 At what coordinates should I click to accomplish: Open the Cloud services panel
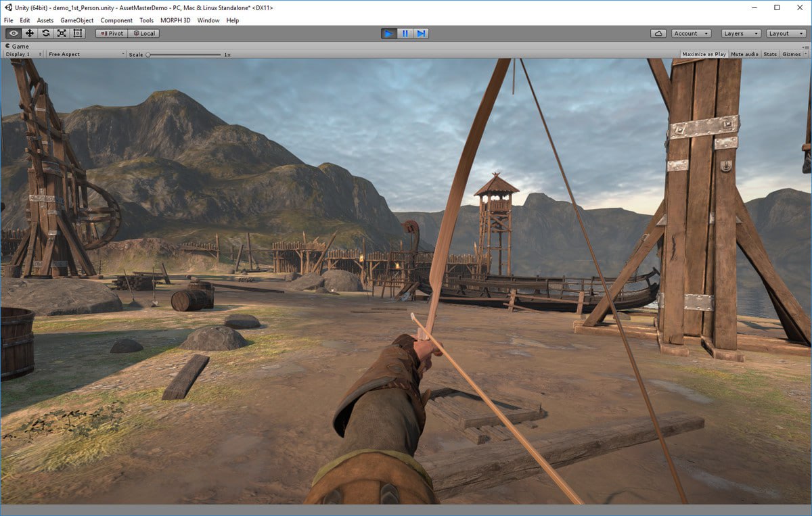coord(658,33)
